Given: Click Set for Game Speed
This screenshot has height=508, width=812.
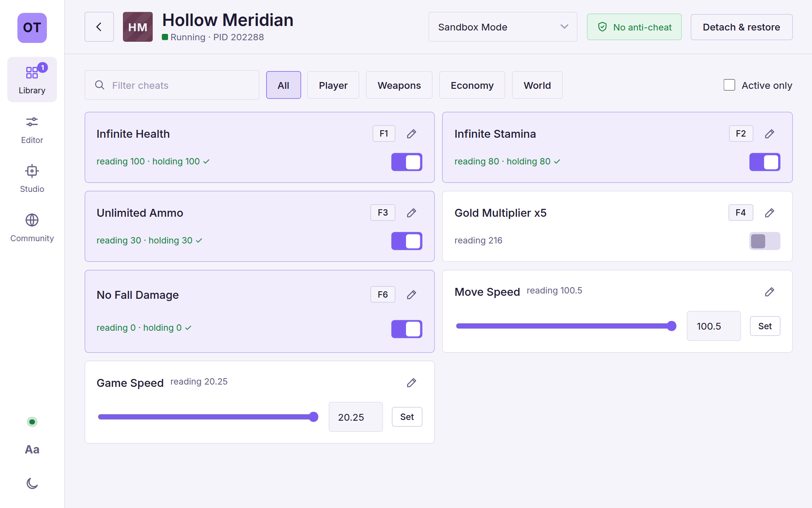Looking at the screenshot, I should (407, 417).
